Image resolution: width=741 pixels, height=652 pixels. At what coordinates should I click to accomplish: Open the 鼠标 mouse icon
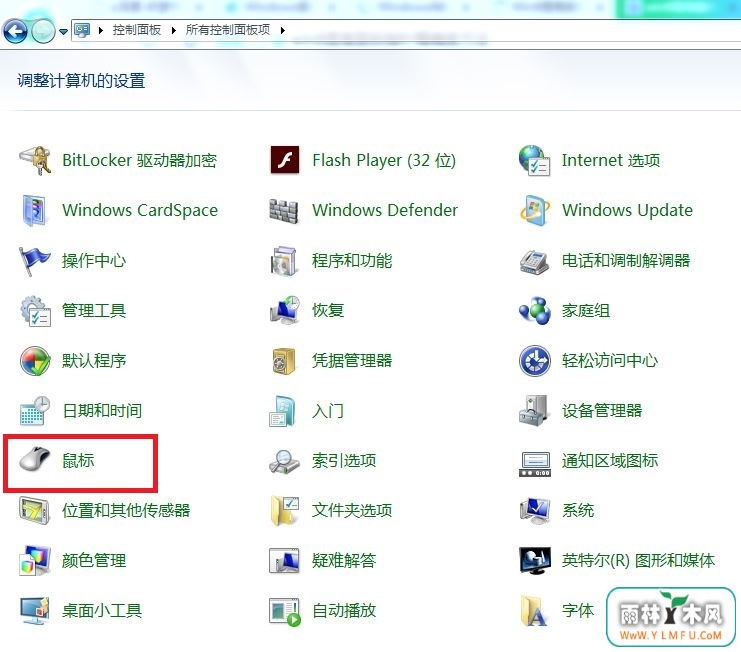[x=34, y=459]
